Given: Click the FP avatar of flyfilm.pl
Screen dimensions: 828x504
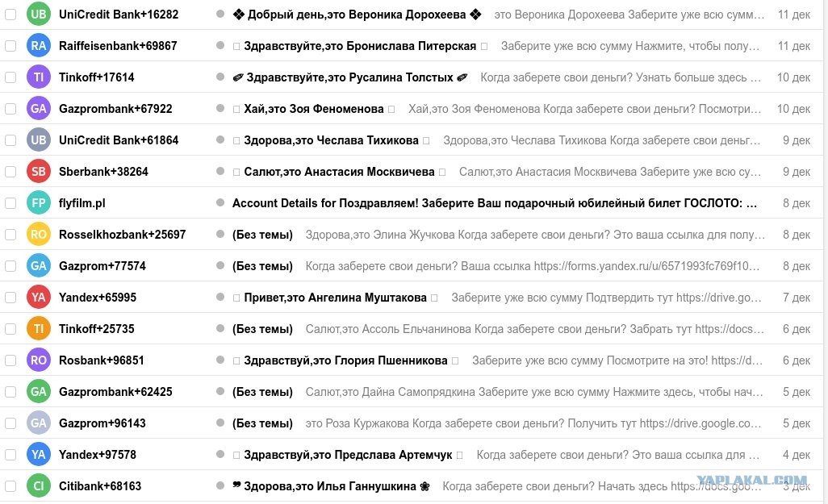Looking at the screenshot, I should click(39, 203).
